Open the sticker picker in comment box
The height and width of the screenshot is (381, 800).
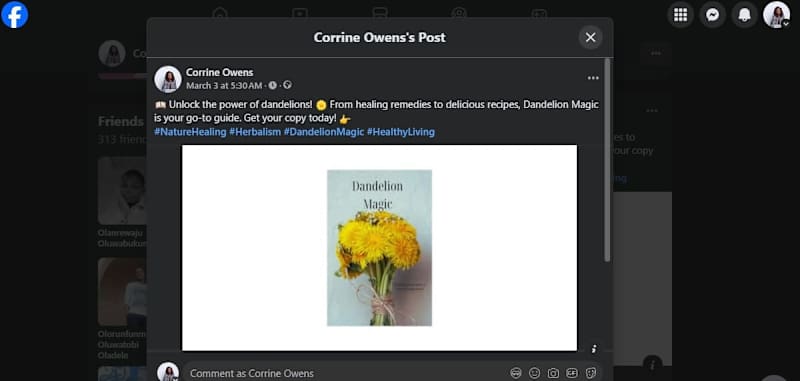[x=591, y=373]
